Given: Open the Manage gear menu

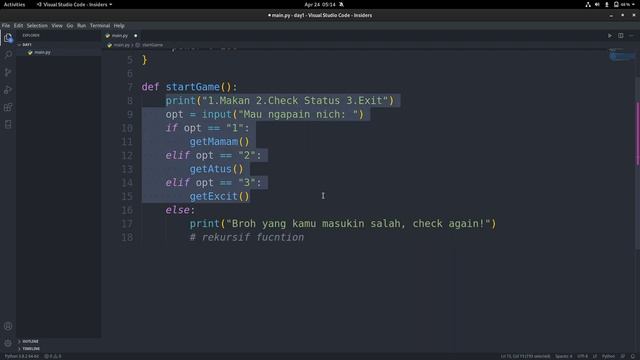Looking at the screenshot, I should [8, 343].
